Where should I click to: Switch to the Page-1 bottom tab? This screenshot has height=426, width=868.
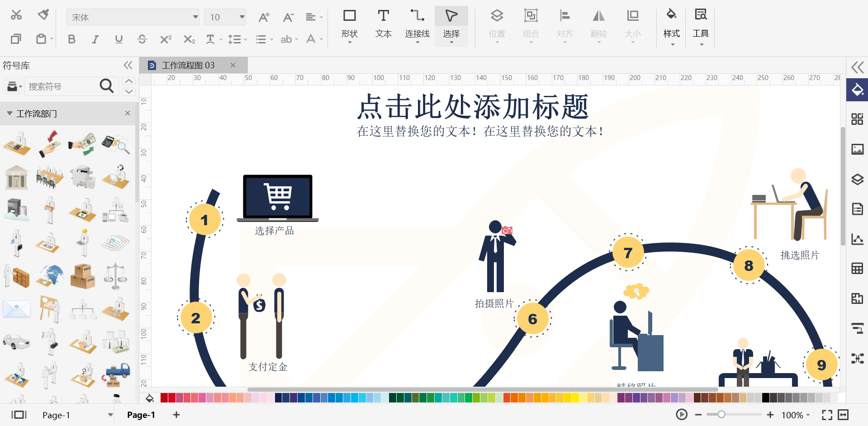click(x=141, y=415)
